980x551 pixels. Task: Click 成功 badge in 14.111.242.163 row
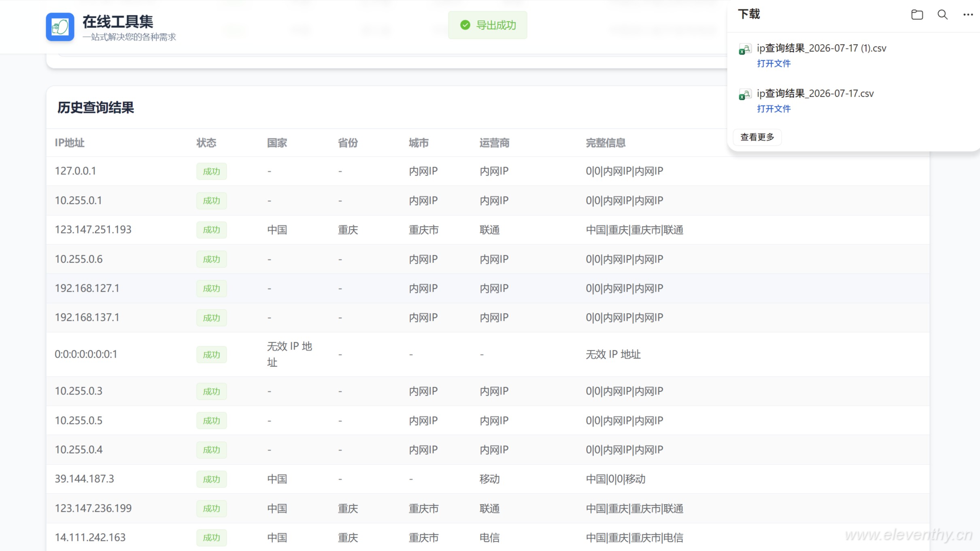tap(211, 538)
